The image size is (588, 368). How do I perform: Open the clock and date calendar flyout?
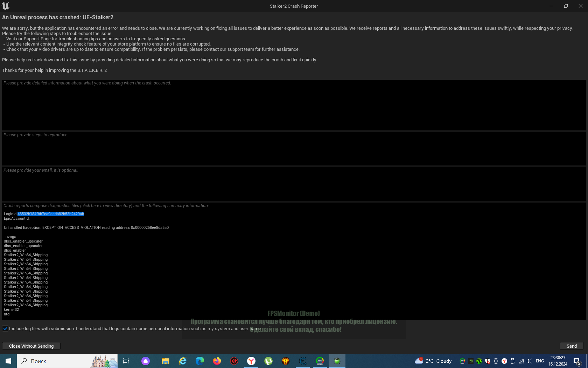[x=558, y=361]
